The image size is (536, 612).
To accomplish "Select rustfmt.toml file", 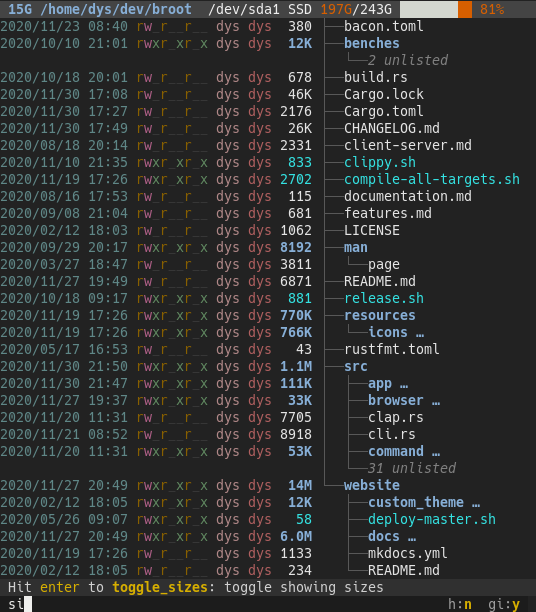I will pos(392,349).
